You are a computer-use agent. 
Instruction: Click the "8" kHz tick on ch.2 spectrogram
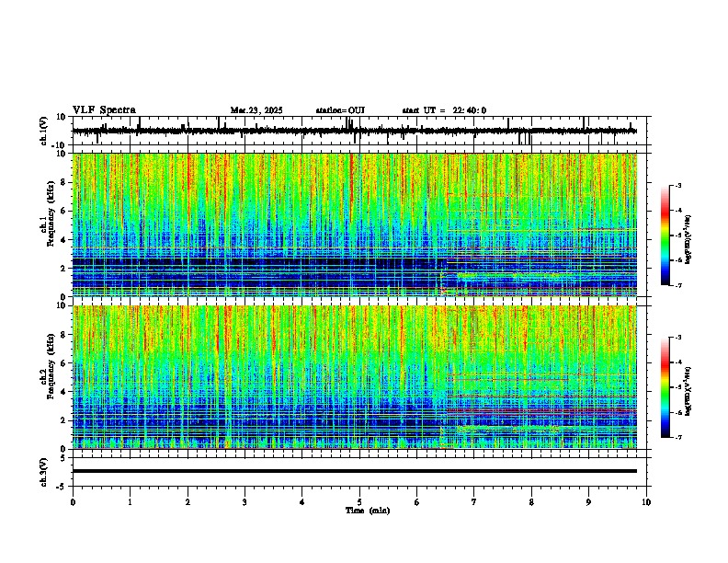pyautogui.click(x=63, y=335)
